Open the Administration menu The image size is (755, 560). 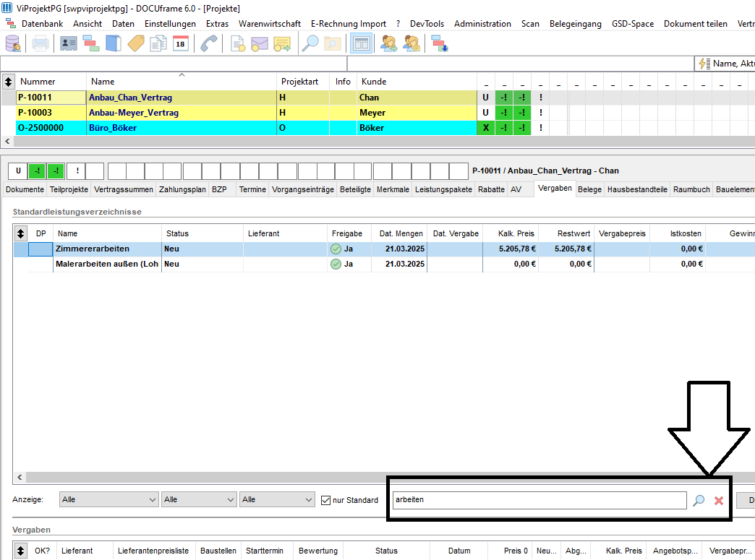(x=482, y=24)
